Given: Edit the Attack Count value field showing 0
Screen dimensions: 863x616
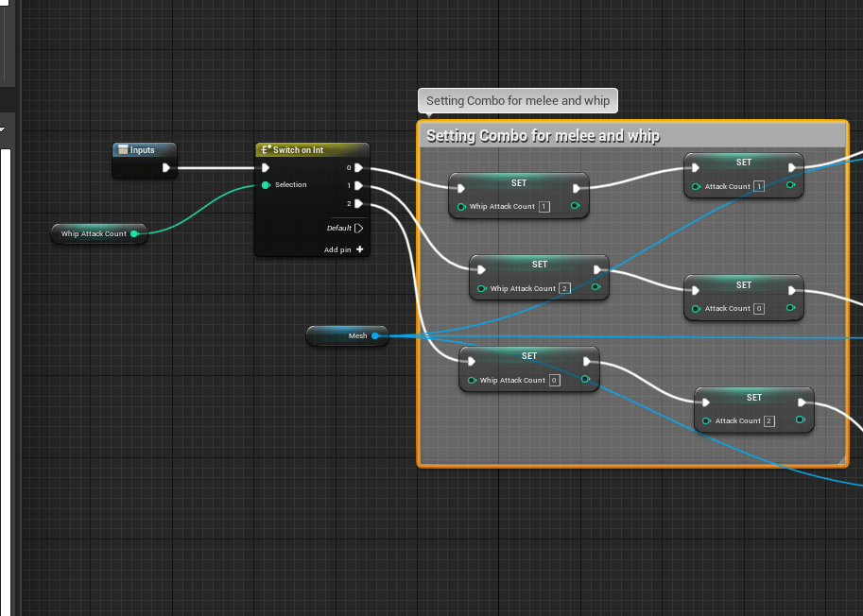Looking at the screenshot, I should coord(759,309).
